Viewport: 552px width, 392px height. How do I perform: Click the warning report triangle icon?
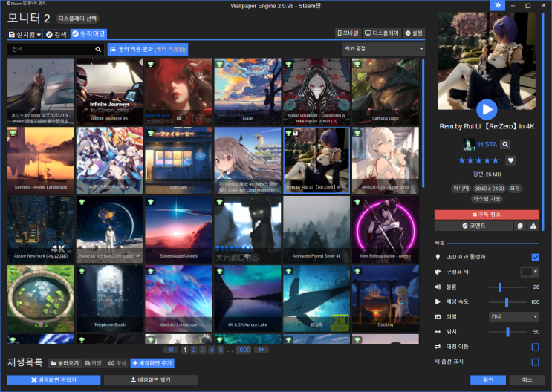(533, 226)
